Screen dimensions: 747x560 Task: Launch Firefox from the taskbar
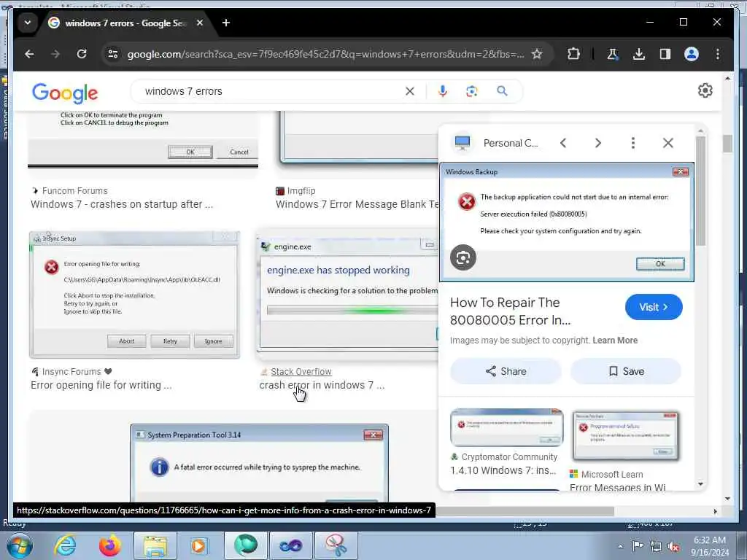[x=109, y=545]
